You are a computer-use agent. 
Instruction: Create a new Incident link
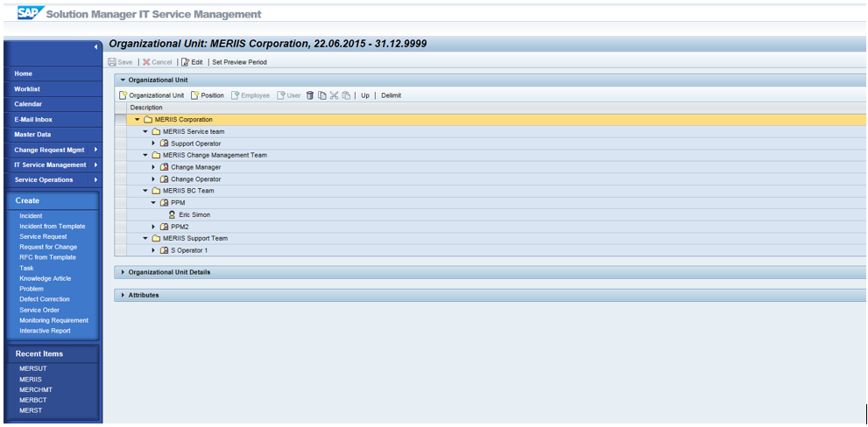coord(31,216)
